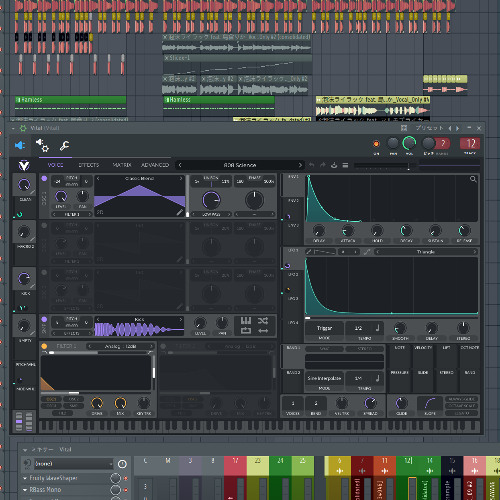Select mixer track 17
This screenshot has width=500, height=500.
235,477
